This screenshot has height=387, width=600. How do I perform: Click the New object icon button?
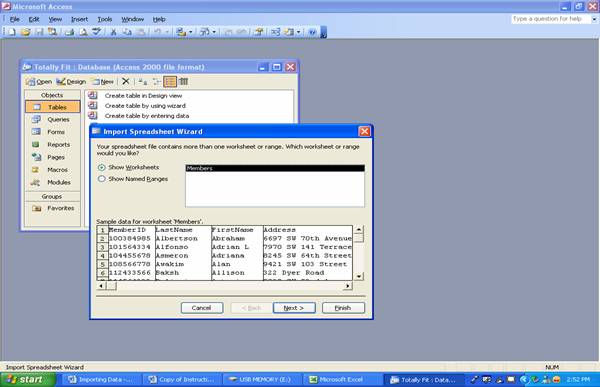103,82
